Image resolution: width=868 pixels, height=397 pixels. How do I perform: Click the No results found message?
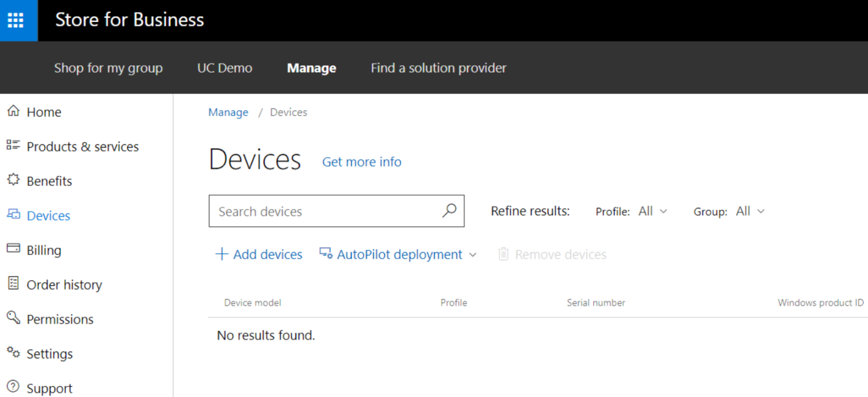[266, 336]
